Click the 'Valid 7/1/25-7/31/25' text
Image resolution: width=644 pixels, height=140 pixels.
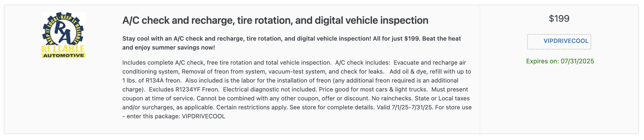[405, 107]
